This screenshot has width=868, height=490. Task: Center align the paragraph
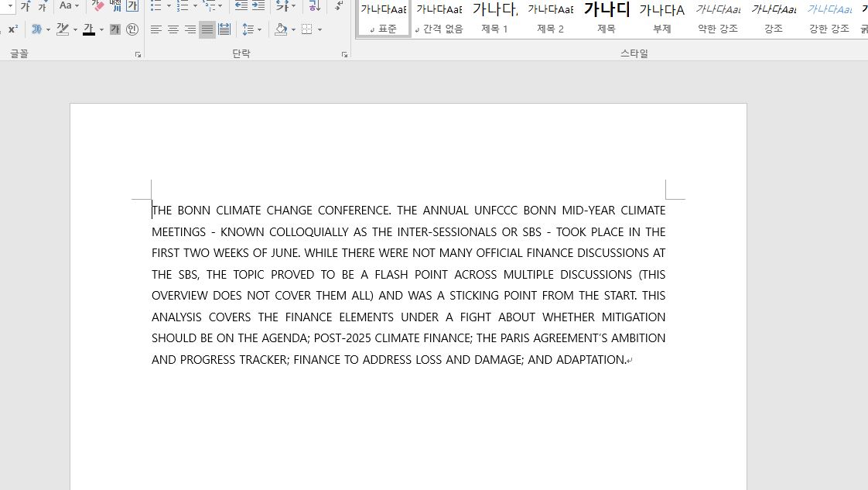(173, 29)
